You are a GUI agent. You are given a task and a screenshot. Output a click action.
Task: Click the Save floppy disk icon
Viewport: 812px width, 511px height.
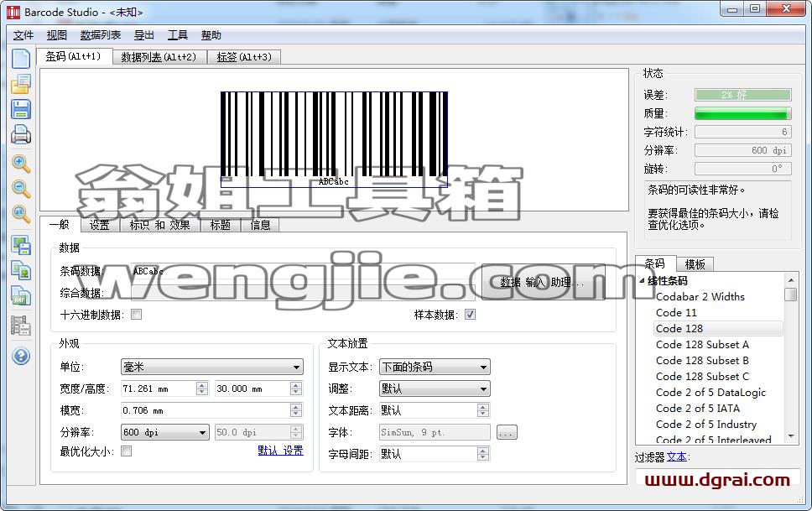(21, 109)
